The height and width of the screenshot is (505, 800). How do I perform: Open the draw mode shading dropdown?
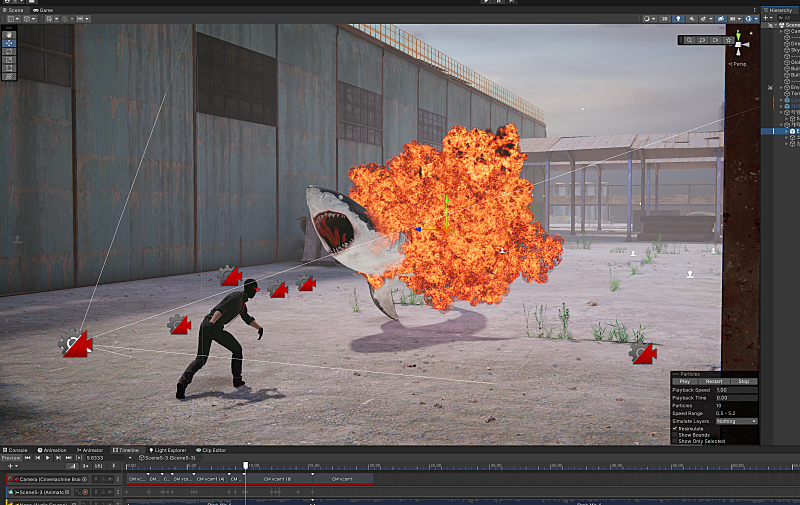pyautogui.click(x=649, y=18)
